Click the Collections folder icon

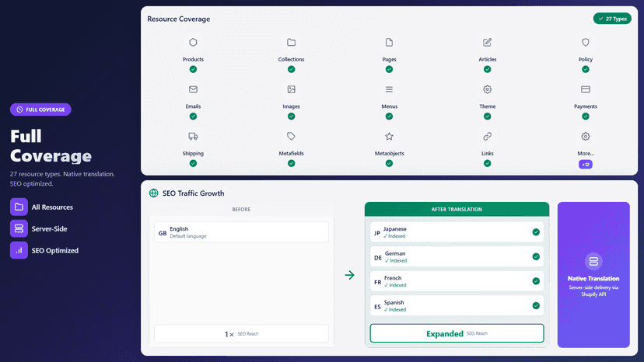(291, 42)
